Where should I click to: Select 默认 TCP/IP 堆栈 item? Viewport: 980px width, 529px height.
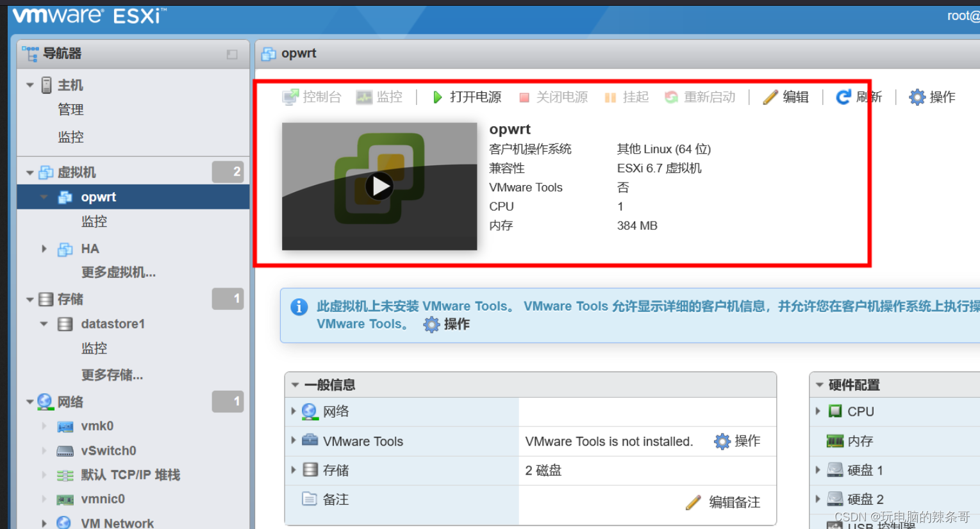131,475
